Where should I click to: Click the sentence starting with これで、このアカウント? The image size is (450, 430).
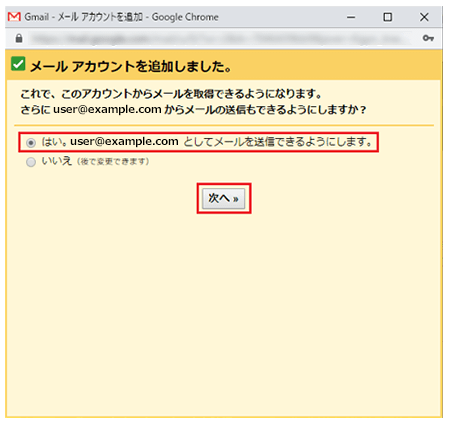point(171,94)
